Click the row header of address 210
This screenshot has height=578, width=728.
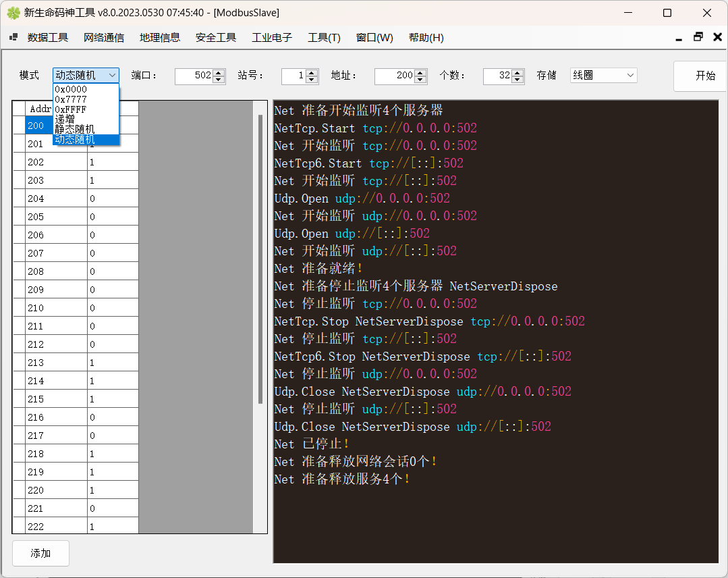coord(19,308)
